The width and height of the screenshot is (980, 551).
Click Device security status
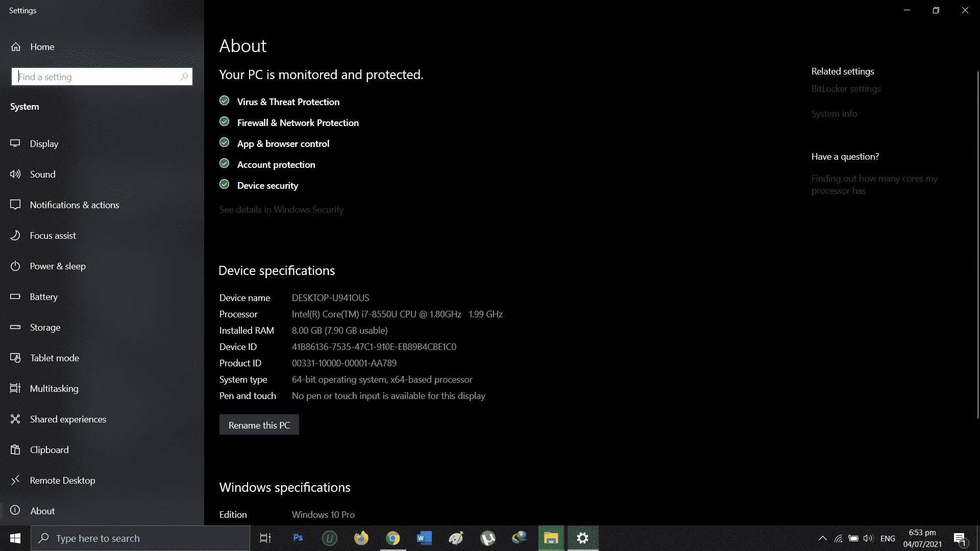coord(267,186)
